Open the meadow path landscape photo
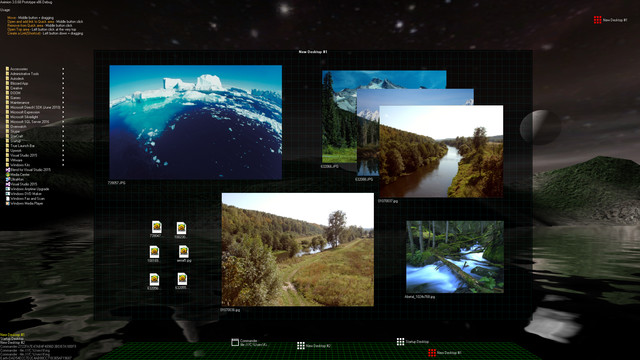Viewport: 640px width, 360px height. click(x=298, y=249)
